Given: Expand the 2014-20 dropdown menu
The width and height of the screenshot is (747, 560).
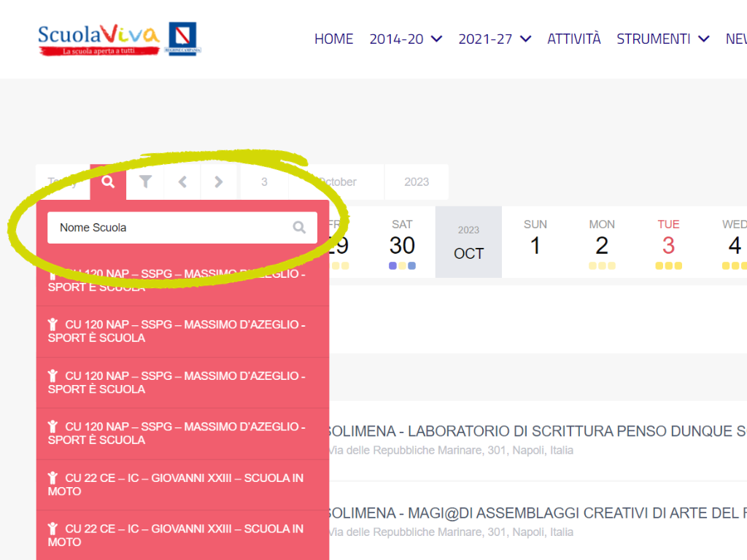Looking at the screenshot, I should pyautogui.click(x=406, y=39).
